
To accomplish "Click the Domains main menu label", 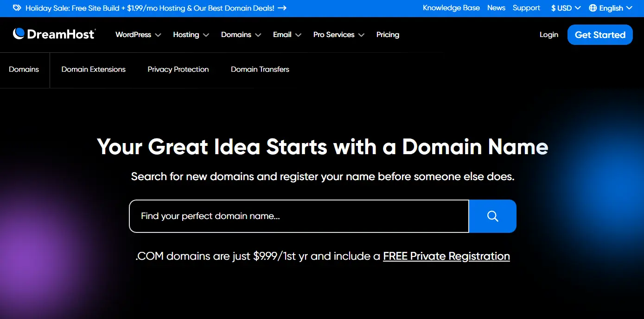I will tap(236, 35).
